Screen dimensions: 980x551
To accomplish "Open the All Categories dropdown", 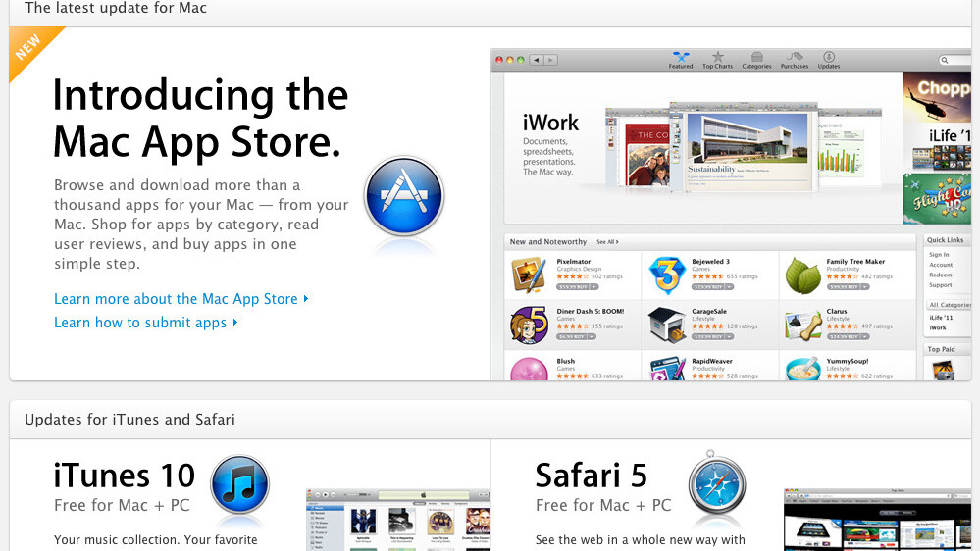I will tap(949, 305).
